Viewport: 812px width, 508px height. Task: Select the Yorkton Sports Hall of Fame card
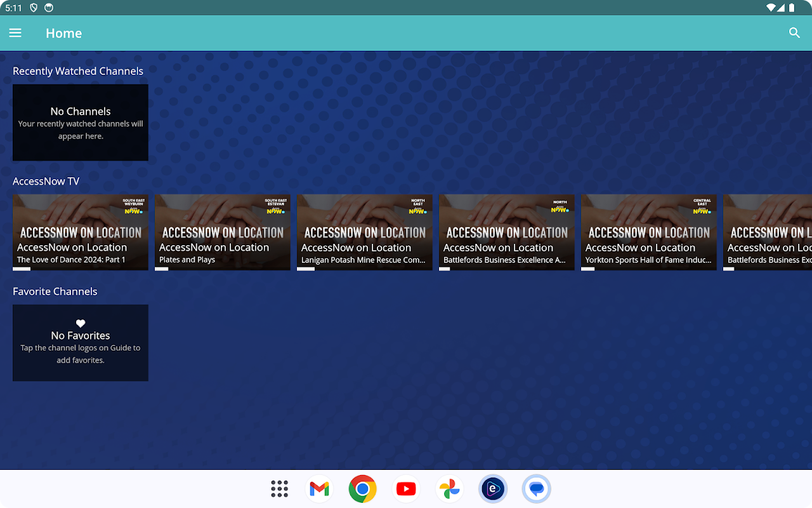click(x=649, y=232)
